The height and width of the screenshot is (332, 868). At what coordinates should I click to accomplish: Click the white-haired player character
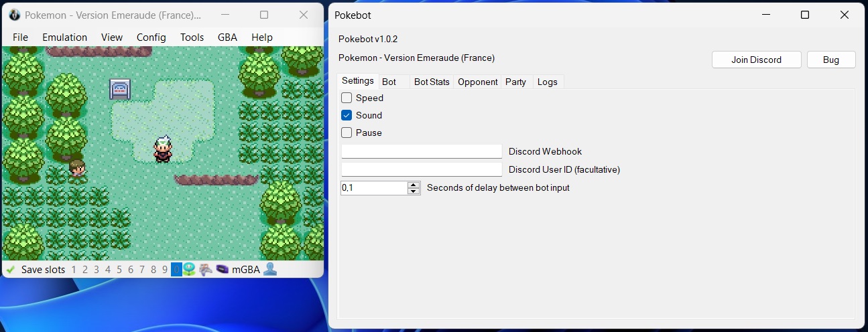162,149
